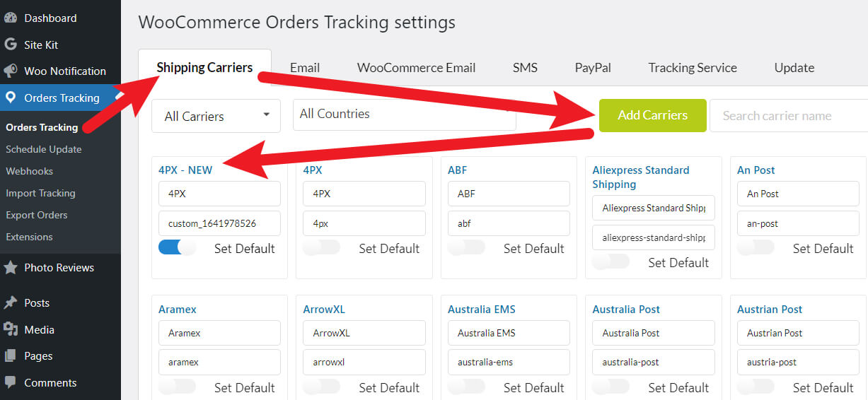
Task: Click the aliexpress-standard-shipping slug field
Action: click(654, 237)
